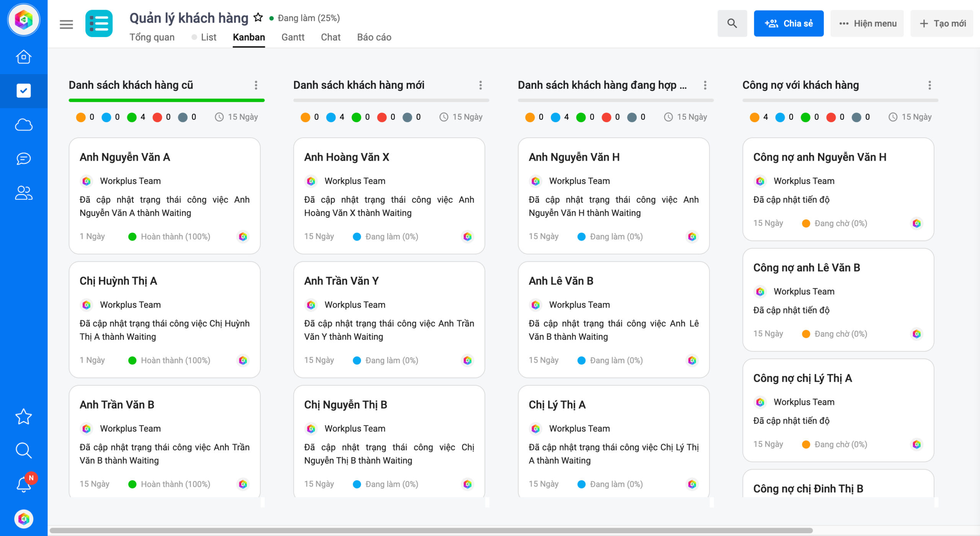Open the notifications bell icon

pyautogui.click(x=24, y=484)
